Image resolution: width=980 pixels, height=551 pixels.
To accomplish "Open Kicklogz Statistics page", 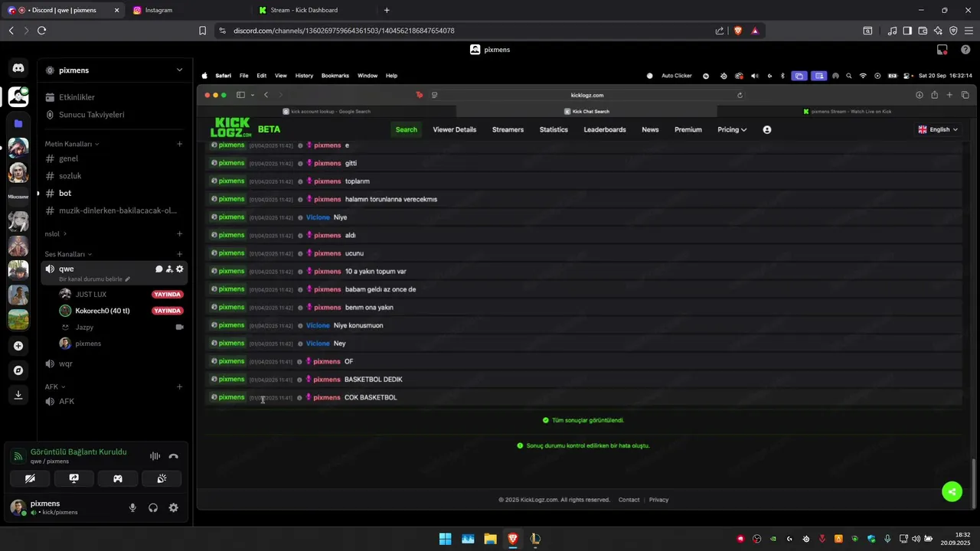I will click(554, 129).
